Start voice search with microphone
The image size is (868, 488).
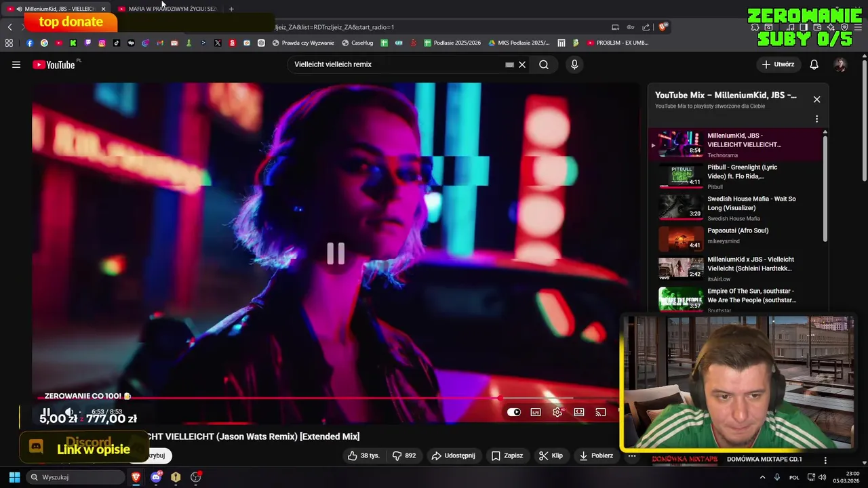(574, 64)
